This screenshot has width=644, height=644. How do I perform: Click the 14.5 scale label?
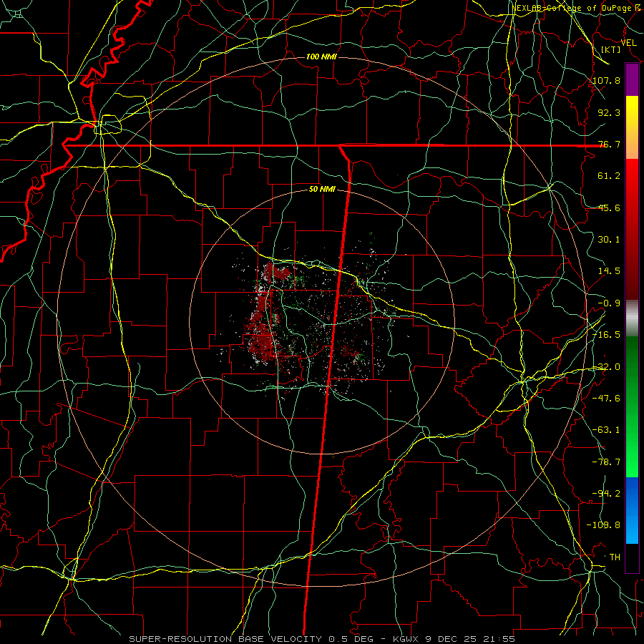(609, 271)
